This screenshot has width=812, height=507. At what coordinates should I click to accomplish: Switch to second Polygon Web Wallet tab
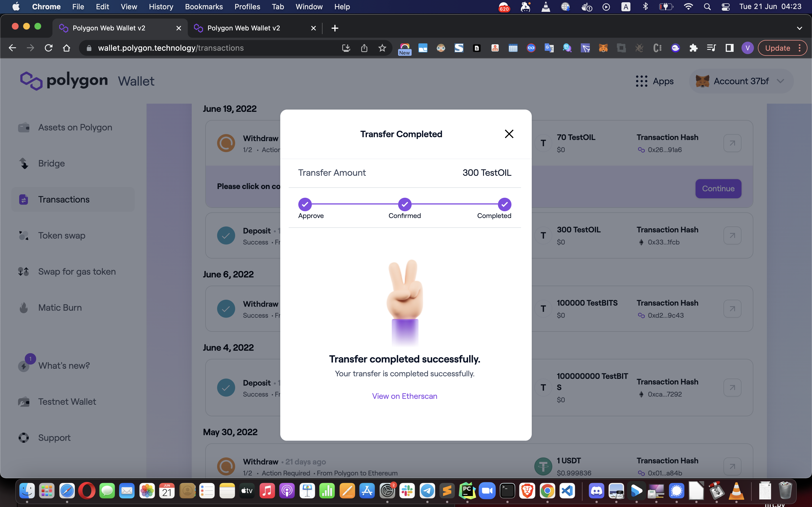(244, 28)
